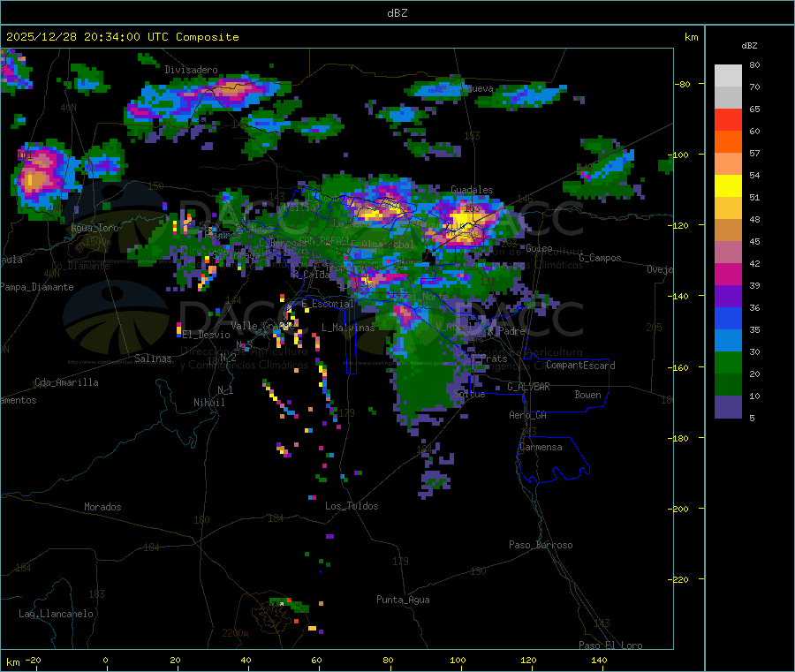
Task: Choose the purple 39–36 dBZ legend swatch
Action: point(728,297)
